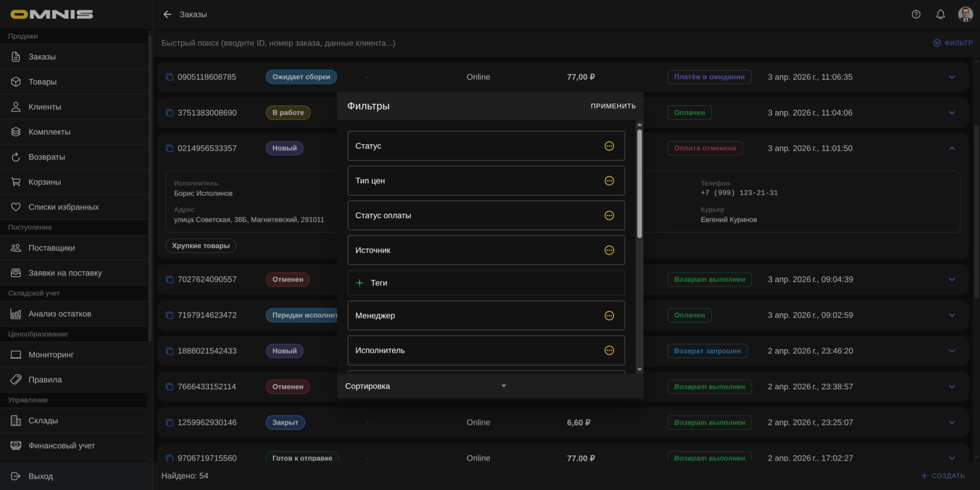
Task: Click the plus icon to add Теги
Action: [360, 283]
